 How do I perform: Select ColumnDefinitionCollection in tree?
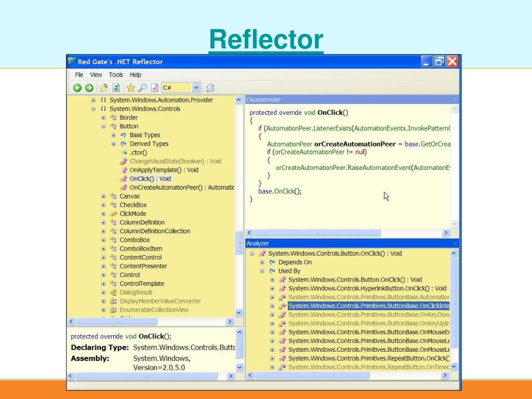(x=155, y=231)
